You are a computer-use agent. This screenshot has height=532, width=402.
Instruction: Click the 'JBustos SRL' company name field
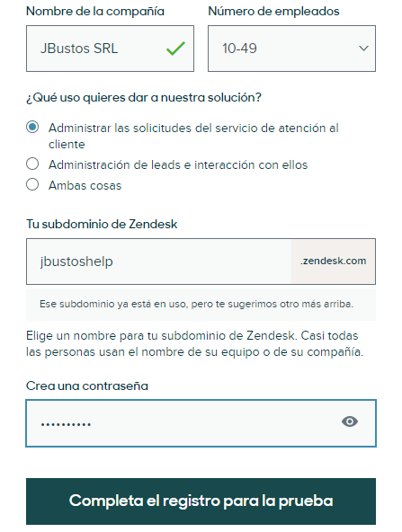110,49
